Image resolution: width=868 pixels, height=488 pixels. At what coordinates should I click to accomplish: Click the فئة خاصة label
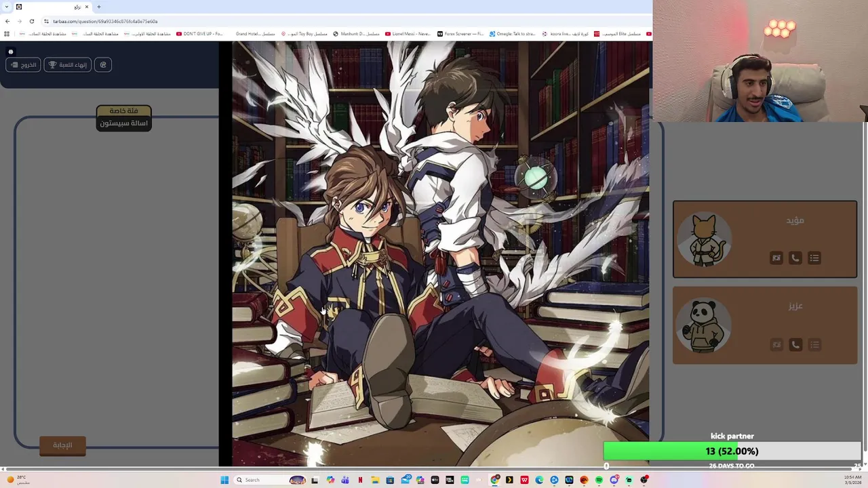coord(124,110)
